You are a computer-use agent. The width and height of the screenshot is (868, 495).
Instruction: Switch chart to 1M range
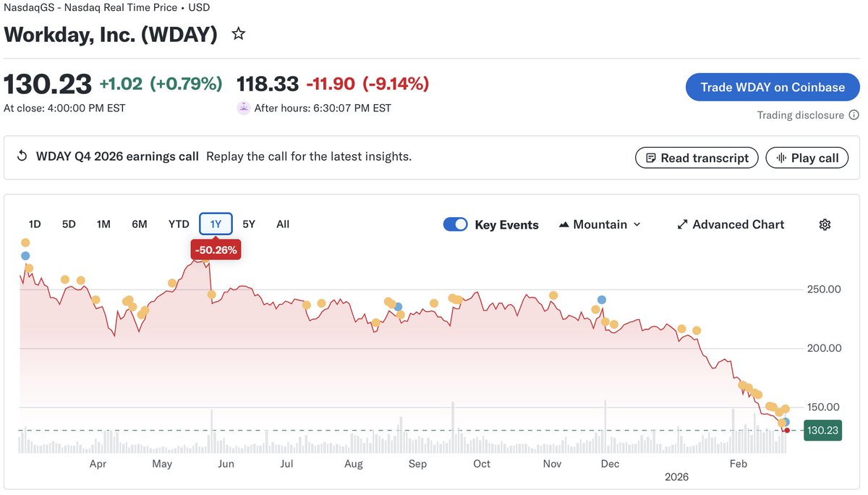103,224
